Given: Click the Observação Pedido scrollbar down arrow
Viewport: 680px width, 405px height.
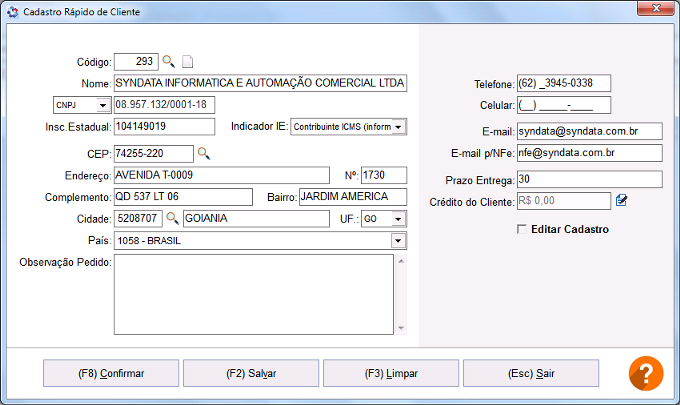Looking at the screenshot, I should [x=401, y=328].
